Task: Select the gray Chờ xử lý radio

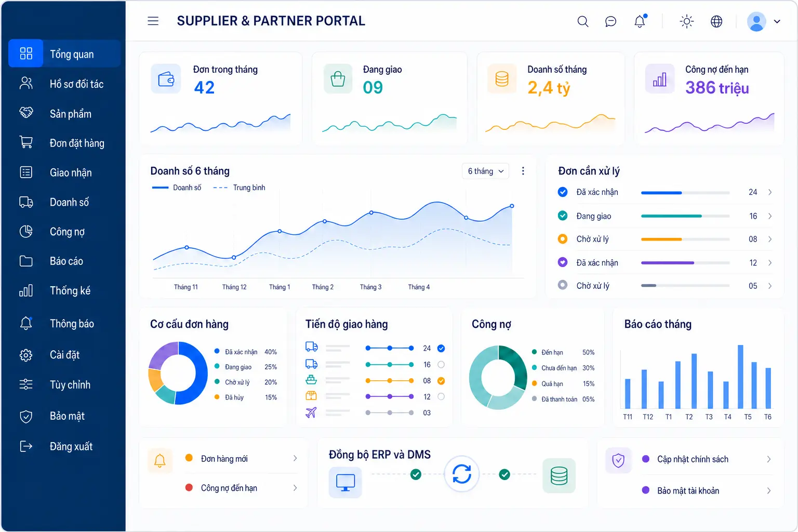Action: coord(563,285)
